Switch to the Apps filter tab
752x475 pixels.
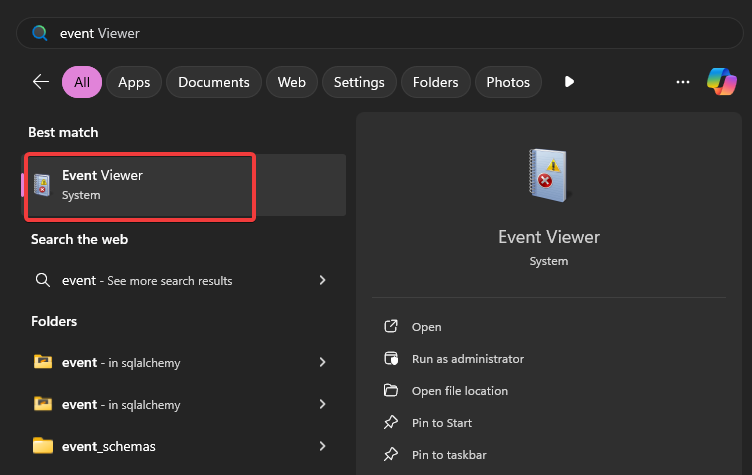click(x=135, y=82)
